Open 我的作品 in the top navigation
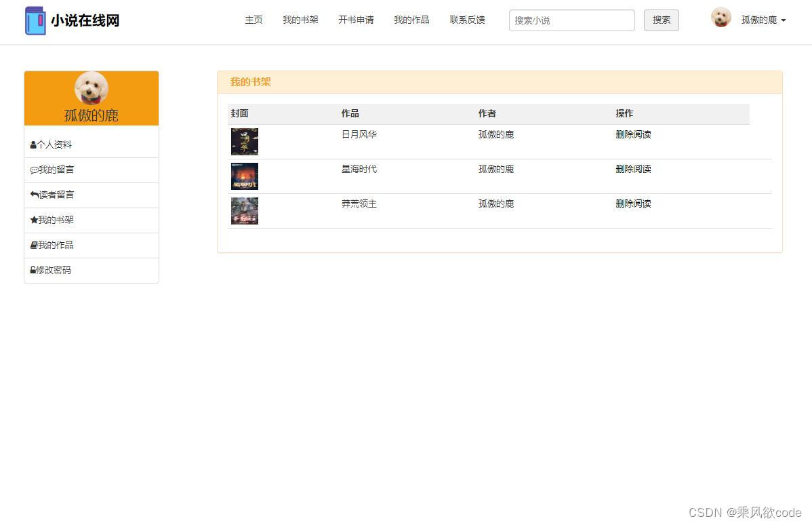Image resolution: width=812 pixels, height=525 pixels. click(411, 20)
